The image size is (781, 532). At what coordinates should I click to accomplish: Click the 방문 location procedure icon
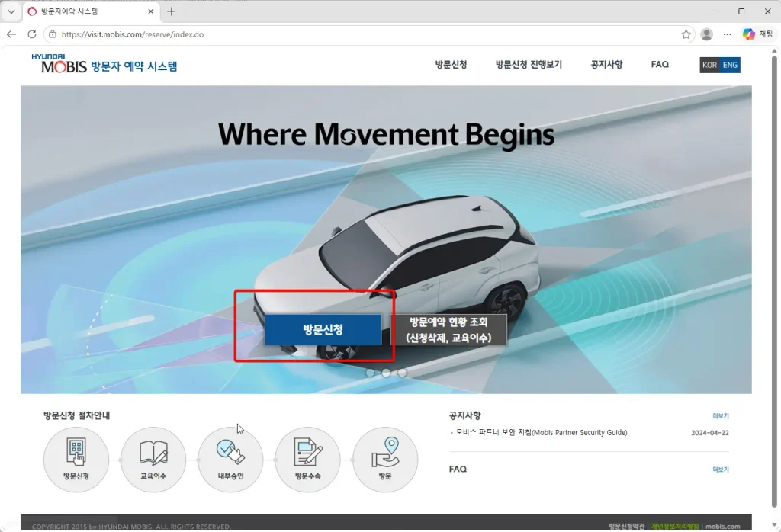coord(385,460)
